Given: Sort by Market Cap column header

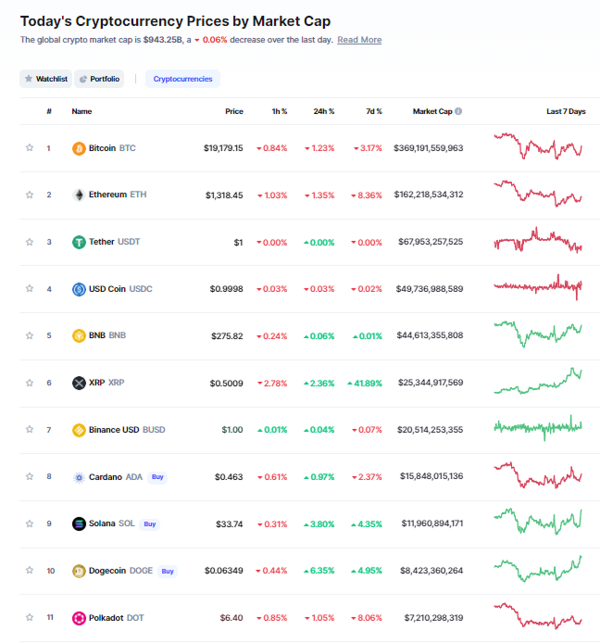Looking at the screenshot, I should point(432,111).
